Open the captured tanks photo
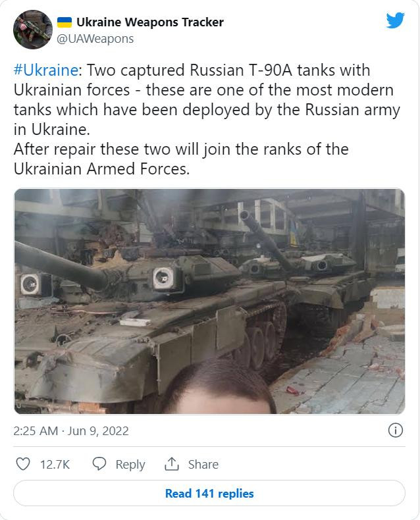 [x=209, y=301]
